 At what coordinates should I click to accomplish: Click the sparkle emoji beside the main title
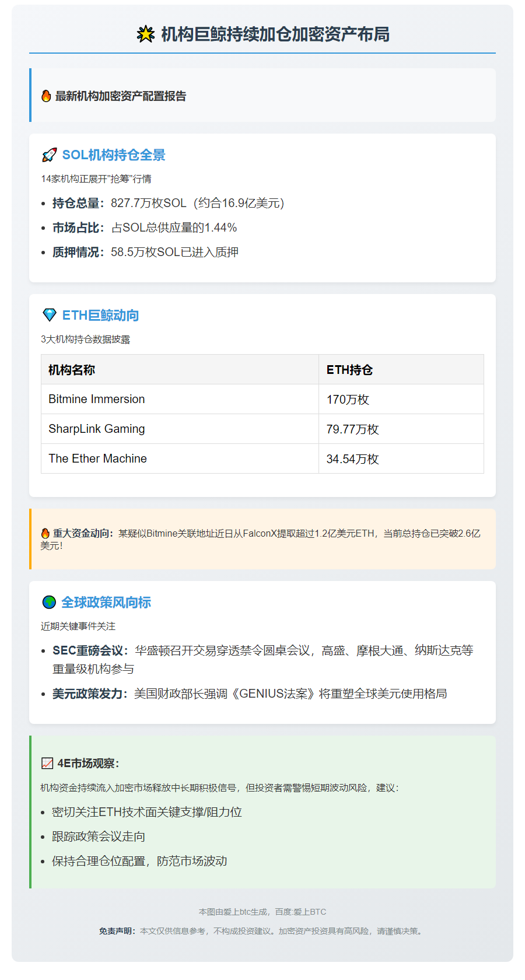145,34
